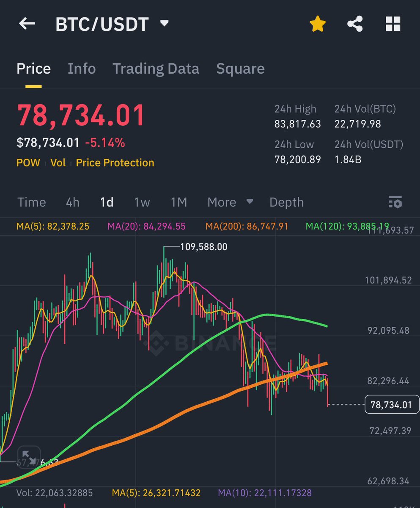Image resolution: width=420 pixels, height=508 pixels.
Task: Expand the BTC/USDT pair dropdown arrow
Action: pyautogui.click(x=165, y=23)
